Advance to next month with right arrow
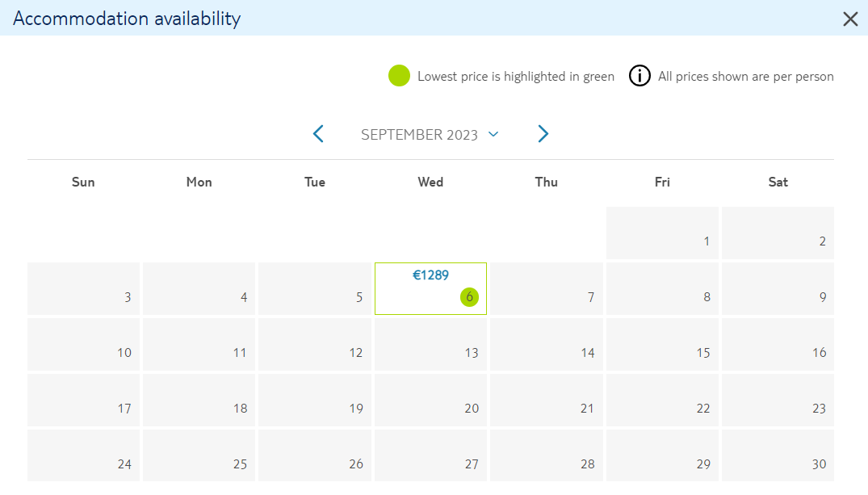The height and width of the screenshot is (495, 868). click(x=543, y=134)
